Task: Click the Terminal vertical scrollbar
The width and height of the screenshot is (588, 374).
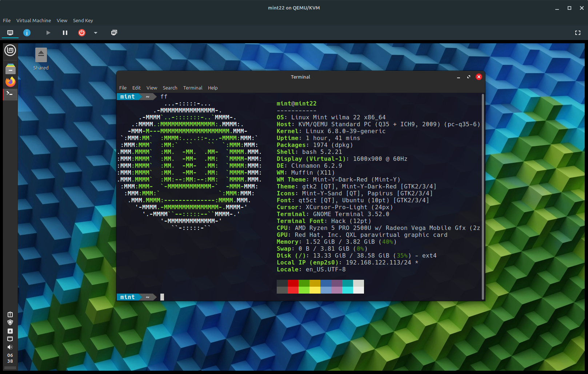Action: pyautogui.click(x=483, y=196)
